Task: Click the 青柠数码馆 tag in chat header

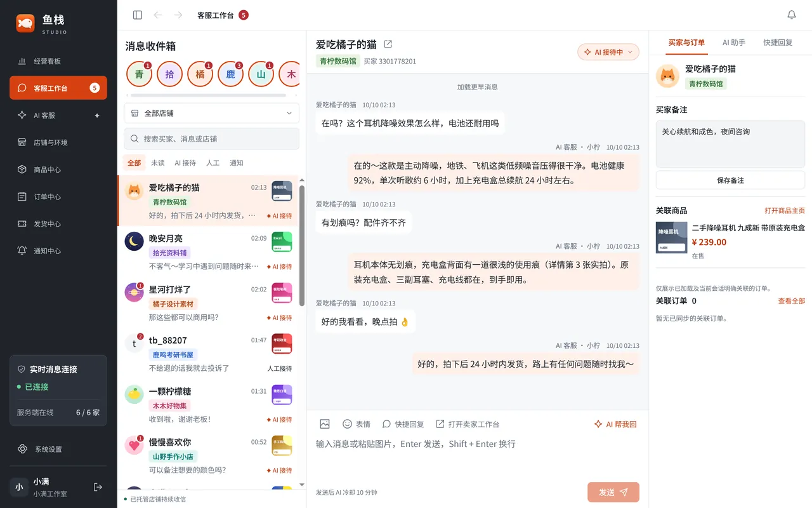Action: click(338, 61)
